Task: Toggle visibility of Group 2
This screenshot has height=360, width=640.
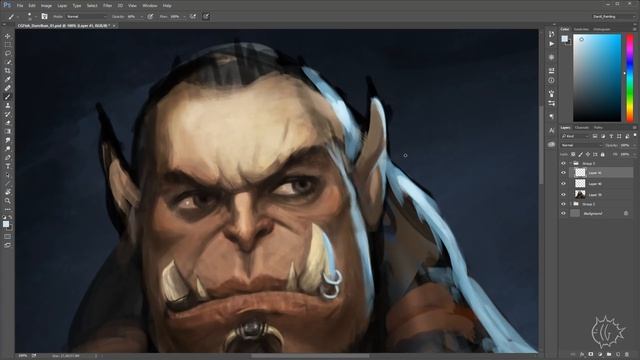Action: pos(563,204)
